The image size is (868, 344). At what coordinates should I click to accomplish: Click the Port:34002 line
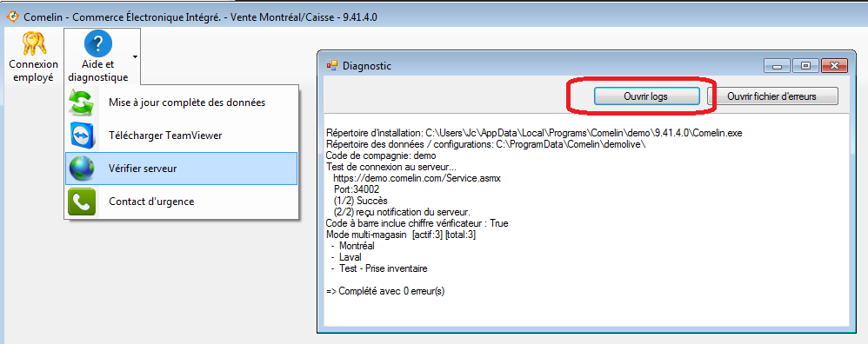pos(357,189)
